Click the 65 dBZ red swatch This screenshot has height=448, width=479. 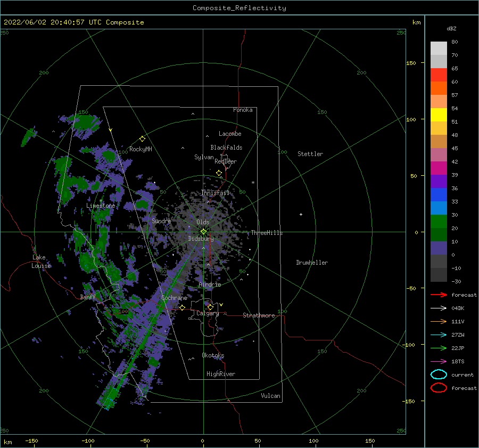point(439,75)
